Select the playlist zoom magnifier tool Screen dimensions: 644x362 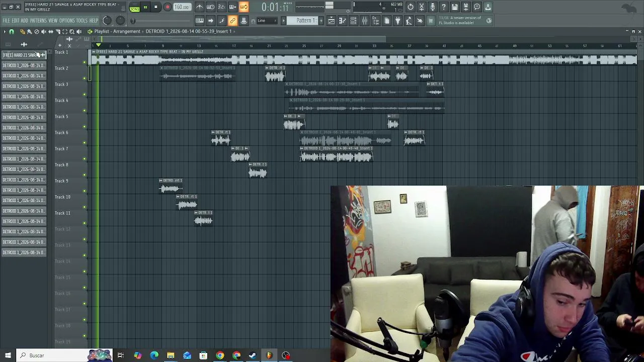click(x=71, y=32)
